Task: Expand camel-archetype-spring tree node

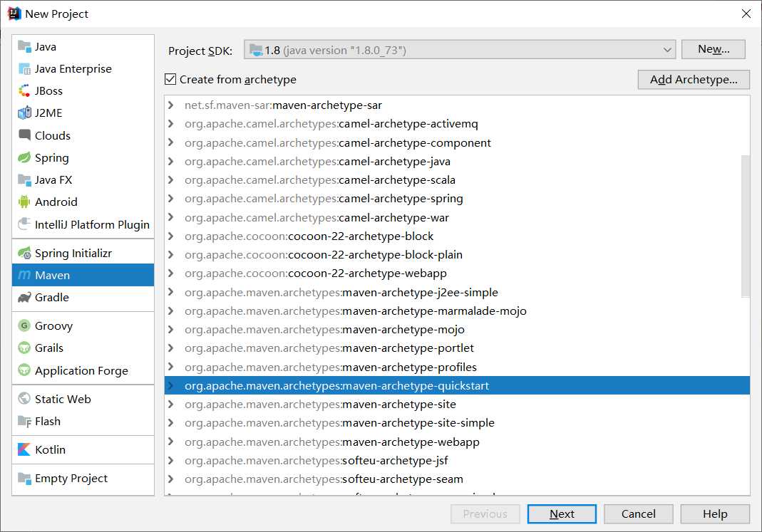Action: pyautogui.click(x=171, y=199)
